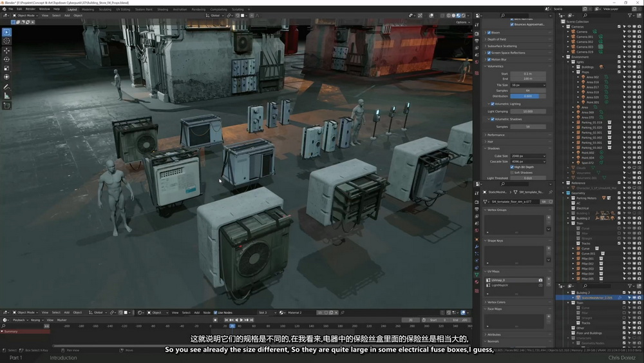The width and height of the screenshot is (644, 363).
Task: Open the Object Mode dropdown in viewport header
Action: (26, 15)
